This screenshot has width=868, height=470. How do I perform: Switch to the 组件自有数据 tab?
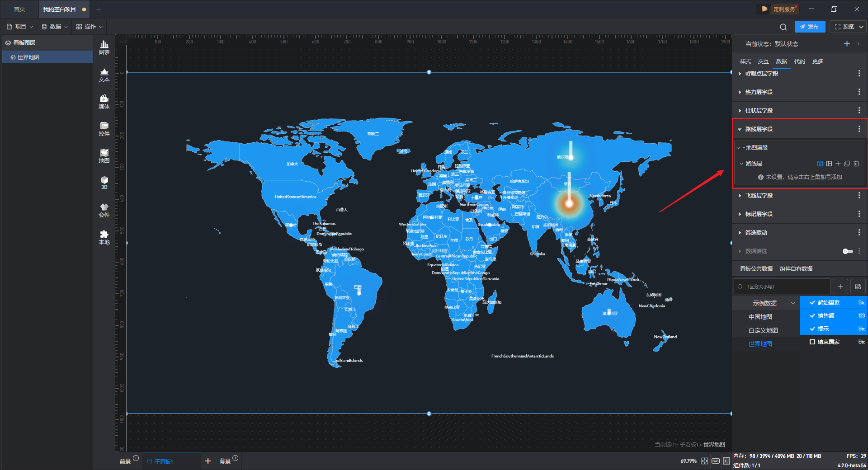point(796,269)
